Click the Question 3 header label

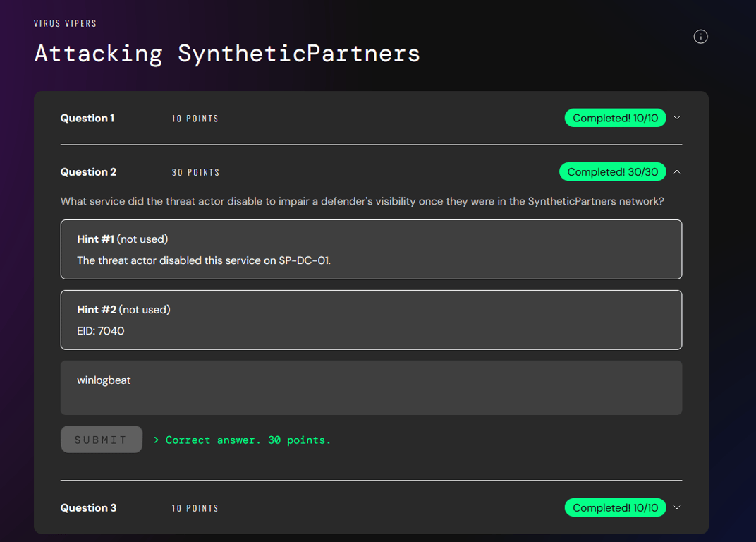[x=89, y=508]
